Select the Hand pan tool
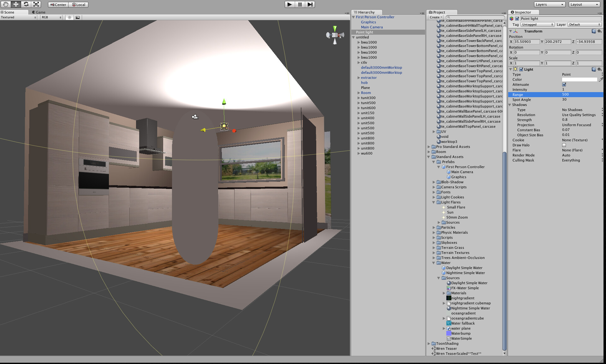The image size is (606, 364). click(x=6, y=4)
